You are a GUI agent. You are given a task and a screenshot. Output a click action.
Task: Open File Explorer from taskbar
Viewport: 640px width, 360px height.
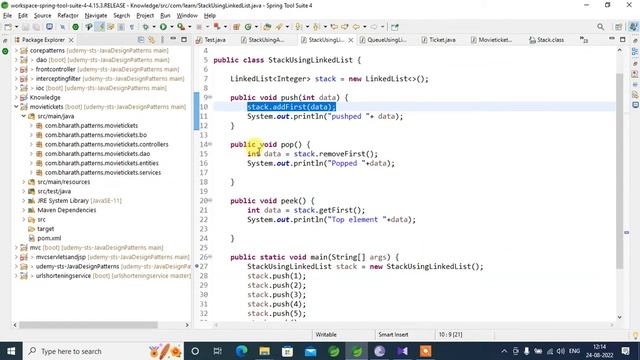click(x=264, y=351)
